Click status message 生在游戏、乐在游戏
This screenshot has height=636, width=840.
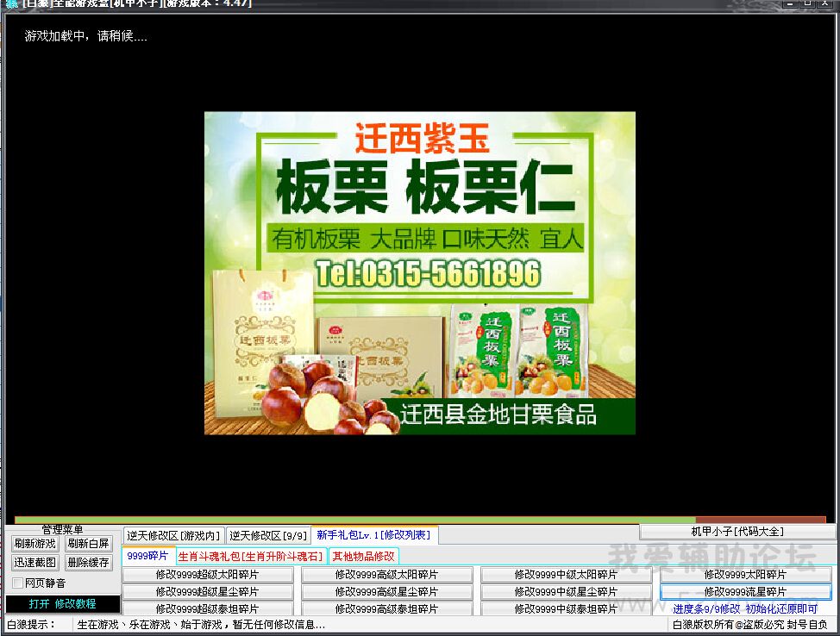coord(202,625)
